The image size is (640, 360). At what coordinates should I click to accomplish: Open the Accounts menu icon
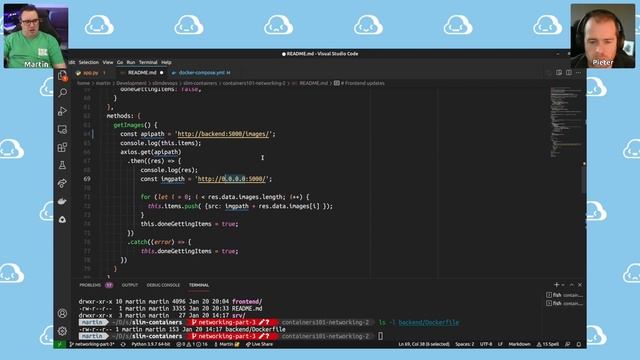[x=62, y=313]
